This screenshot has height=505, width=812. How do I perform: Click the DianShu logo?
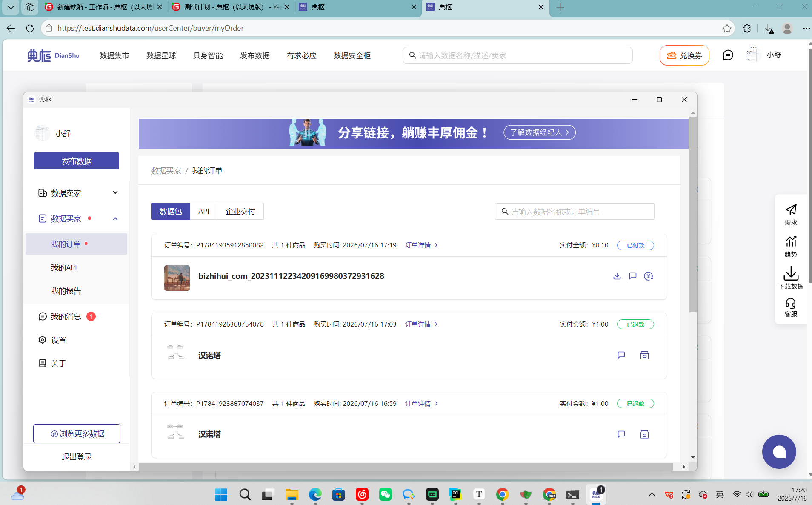pyautogui.click(x=54, y=55)
